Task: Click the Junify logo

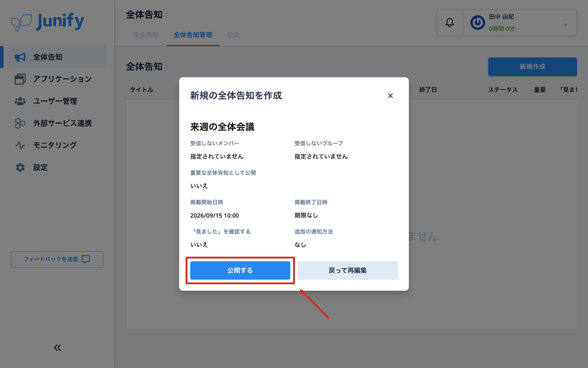Action: [48, 22]
